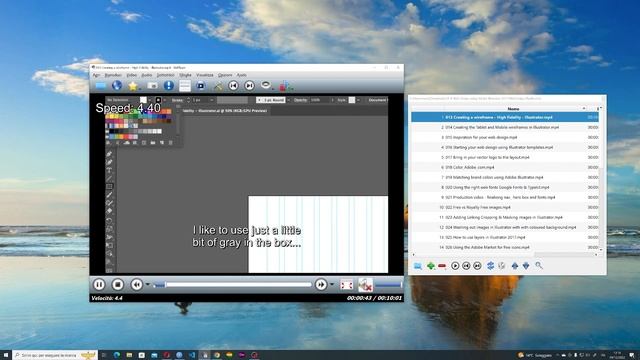Add items with the green plus playlist icon
Screen dimensions: 640x360
(431, 266)
